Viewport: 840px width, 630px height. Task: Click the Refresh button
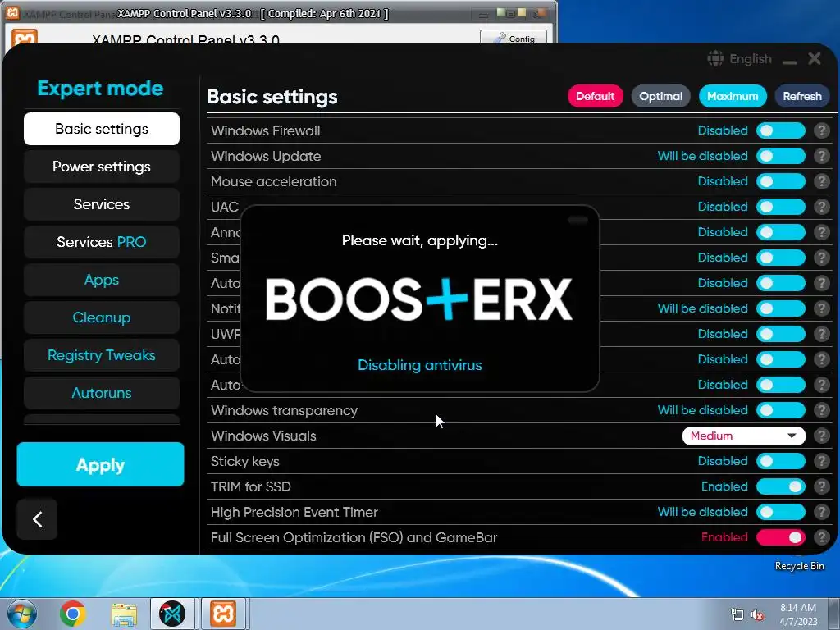pyautogui.click(x=802, y=97)
